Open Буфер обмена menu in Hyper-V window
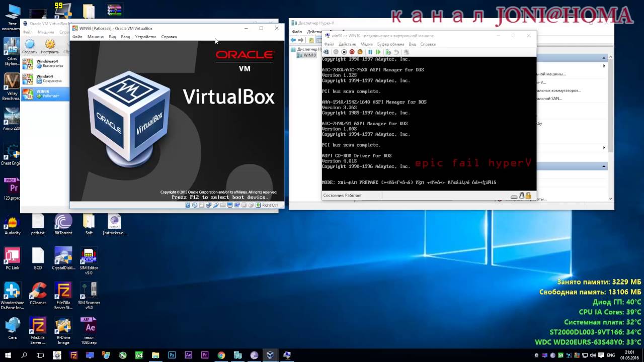This screenshot has width=644, height=362. (x=390, y=44)
